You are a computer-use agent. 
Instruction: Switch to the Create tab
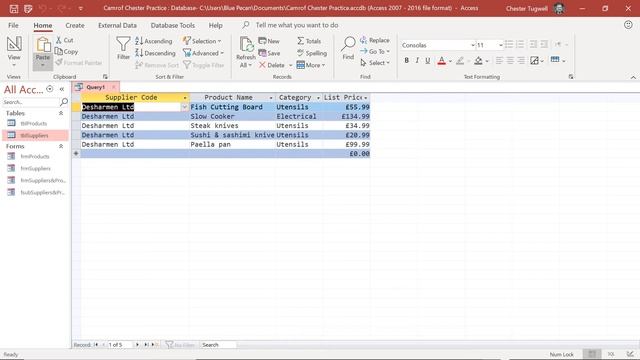coord(75,25)
